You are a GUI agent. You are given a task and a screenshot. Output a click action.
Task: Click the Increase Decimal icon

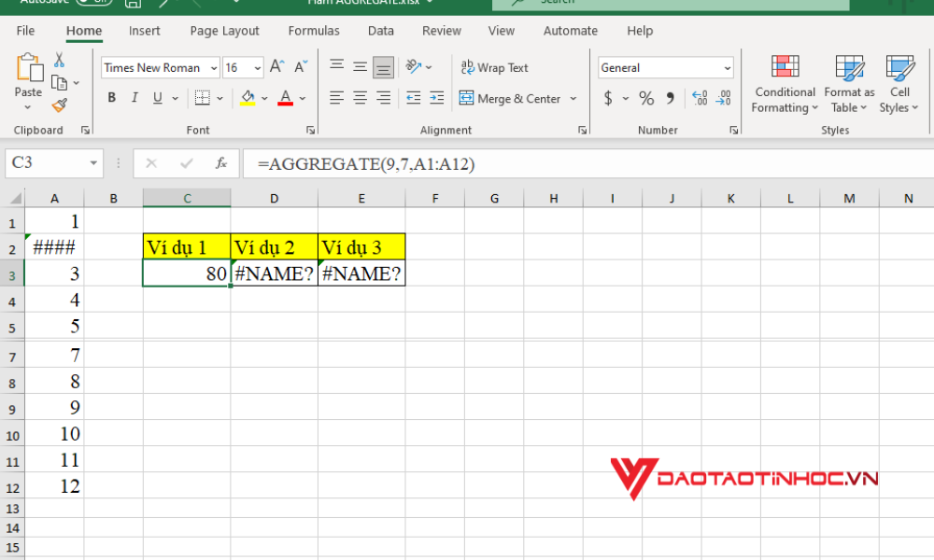[x=699, y=97]
